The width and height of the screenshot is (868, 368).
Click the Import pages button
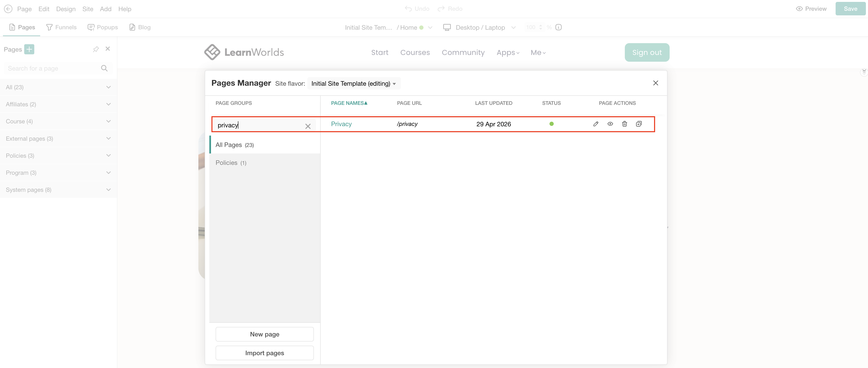(264, 353)
